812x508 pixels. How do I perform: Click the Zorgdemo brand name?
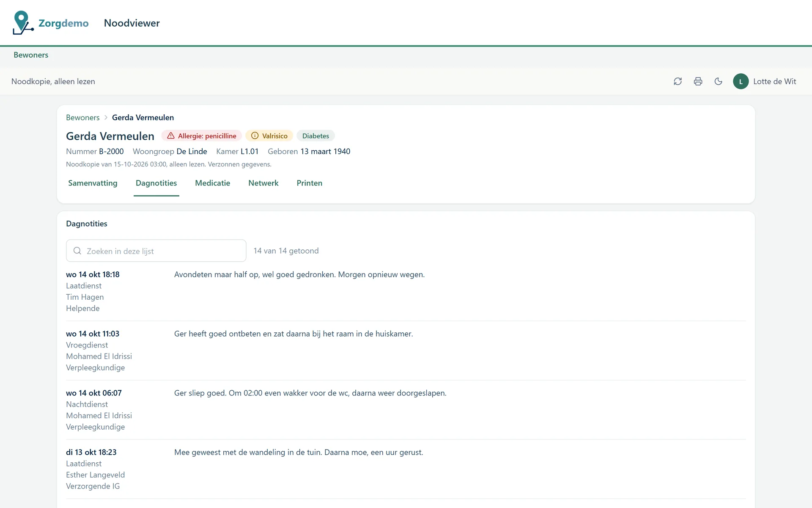(x=63, y=23)
